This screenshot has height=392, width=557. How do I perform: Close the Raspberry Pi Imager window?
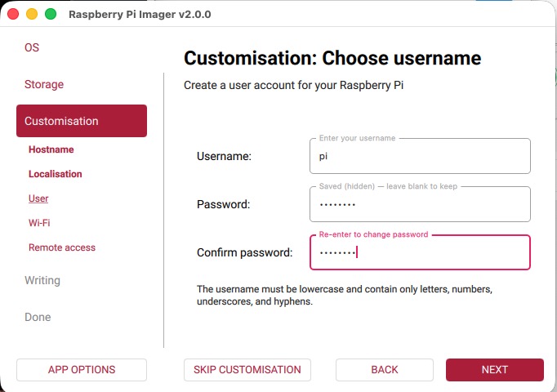click(x=14, y=14)
